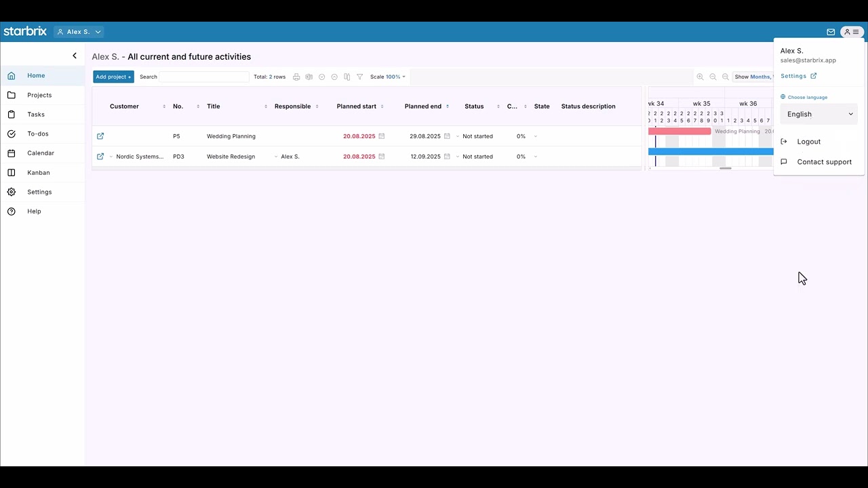Click the 29.08.2025 planned end date
This screenshot has height=488, width=868.
pyautogui.click(x=425, y=136)
